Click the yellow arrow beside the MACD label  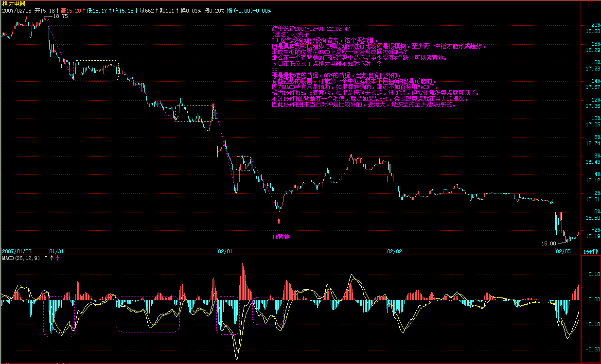[x=52, y=258]
